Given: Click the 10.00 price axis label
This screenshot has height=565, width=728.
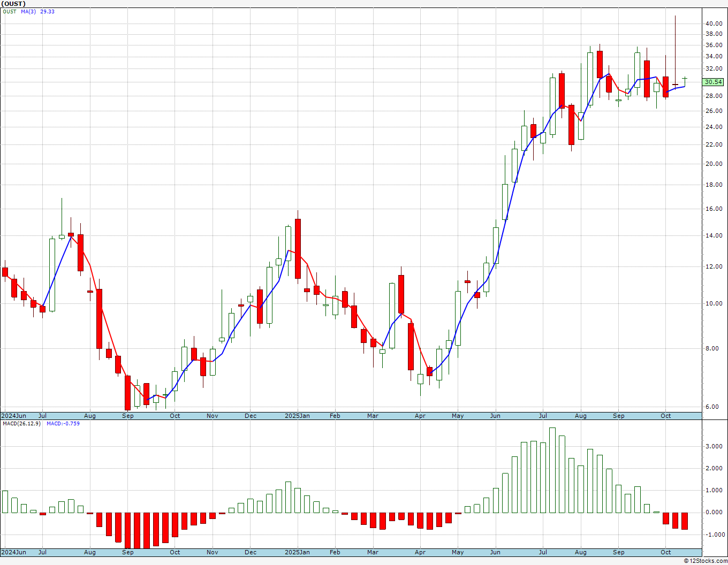Looking at the screenshot, I should (714, 303).
